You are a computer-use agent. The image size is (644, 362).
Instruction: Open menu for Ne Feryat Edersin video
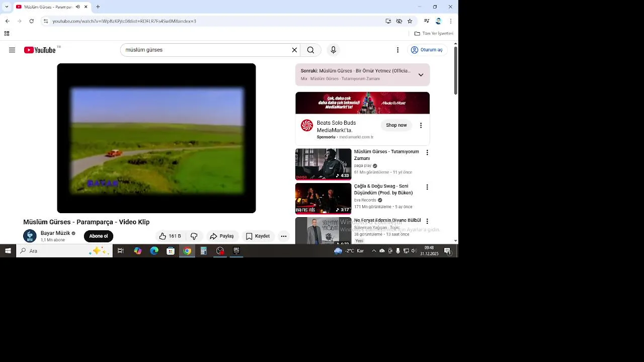click(427, 221)
